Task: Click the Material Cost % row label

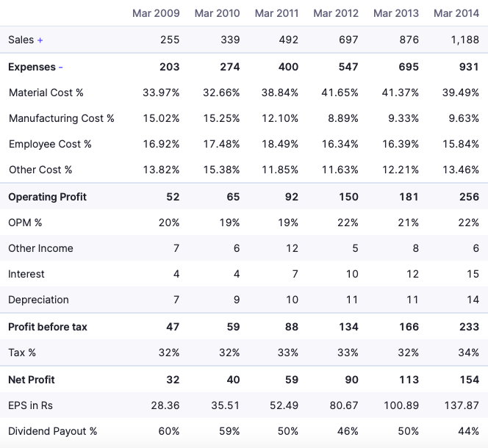Action: (46, 93)
